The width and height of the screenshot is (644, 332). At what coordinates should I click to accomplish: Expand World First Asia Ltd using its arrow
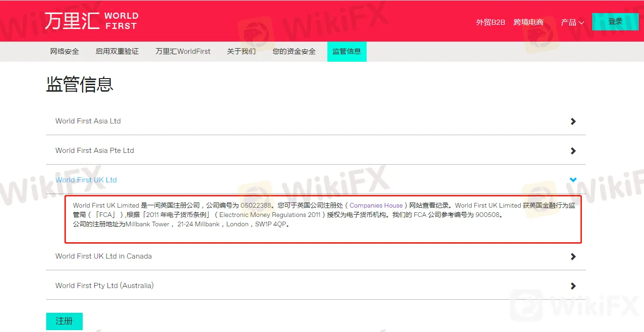573,122
